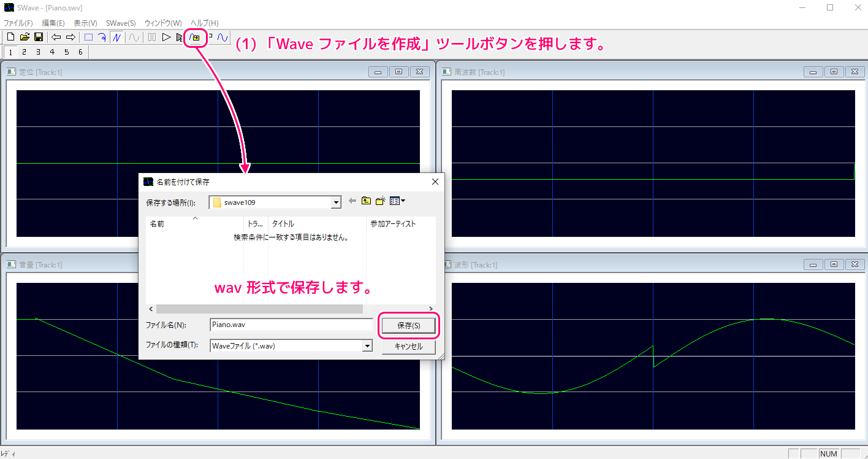Screen dimensions: 868x459
Task: Close the 名前を付けて保存 dialog
Action: pyautogui.click(x=435, y=182)
